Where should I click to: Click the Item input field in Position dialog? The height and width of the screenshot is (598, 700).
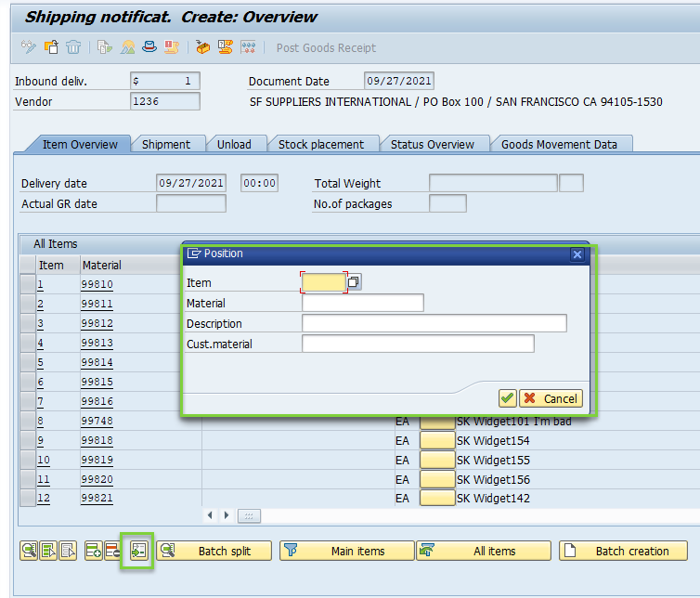pos(324,282)
